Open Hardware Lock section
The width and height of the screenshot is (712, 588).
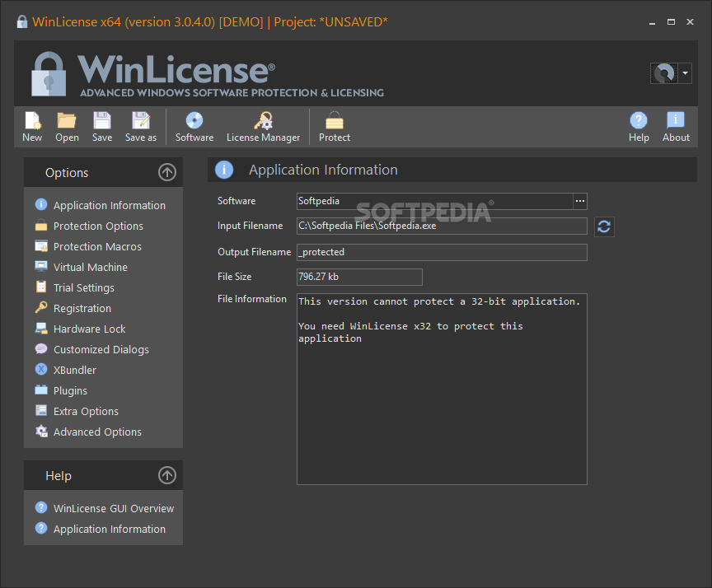pyautogui.click(x=90, y=329)
